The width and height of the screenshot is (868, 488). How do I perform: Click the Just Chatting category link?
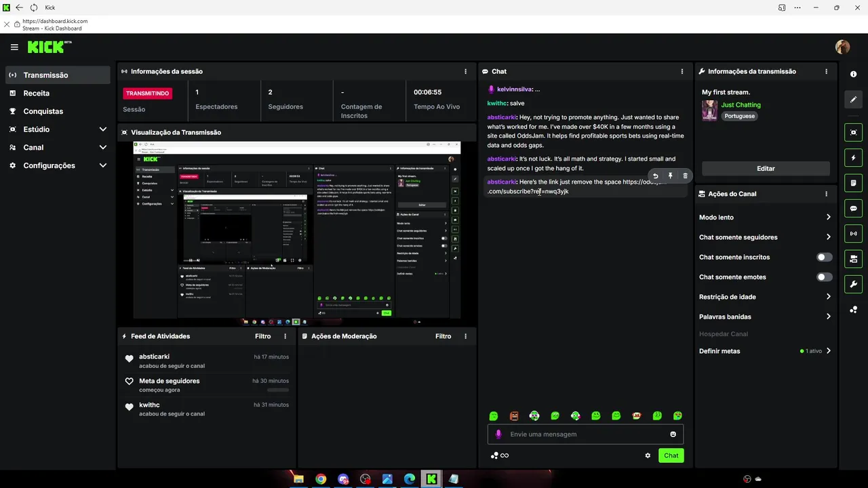click(741, 105)
